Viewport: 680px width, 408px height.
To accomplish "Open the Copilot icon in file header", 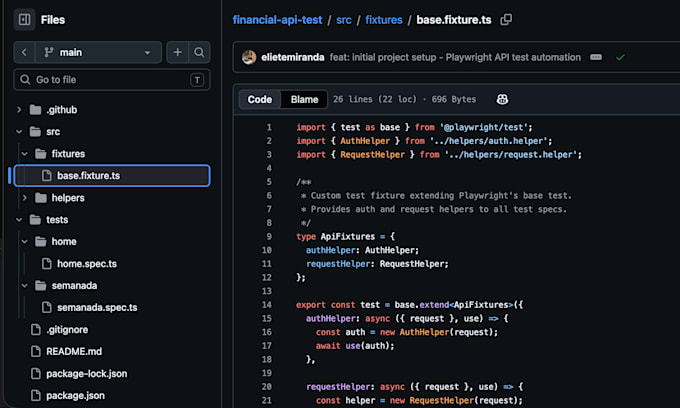I will [502, 99].
